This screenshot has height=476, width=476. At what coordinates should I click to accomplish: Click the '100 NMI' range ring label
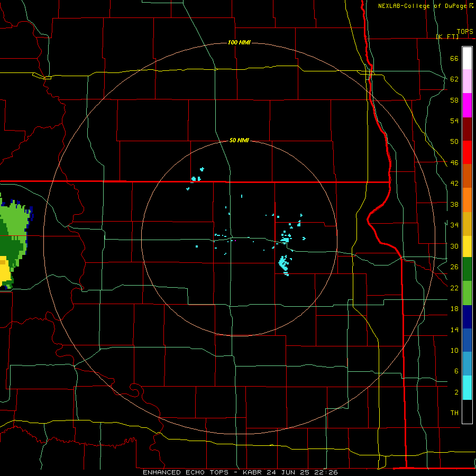[239, 42]
